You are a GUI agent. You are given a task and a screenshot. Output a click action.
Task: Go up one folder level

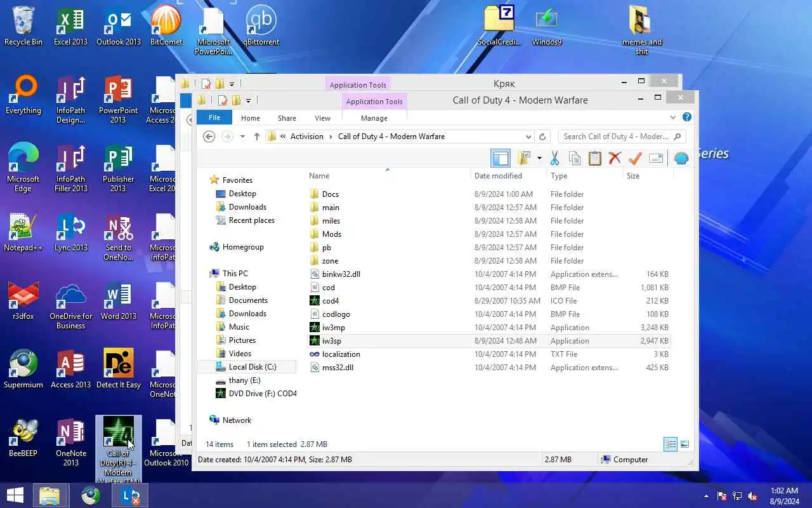256,137
